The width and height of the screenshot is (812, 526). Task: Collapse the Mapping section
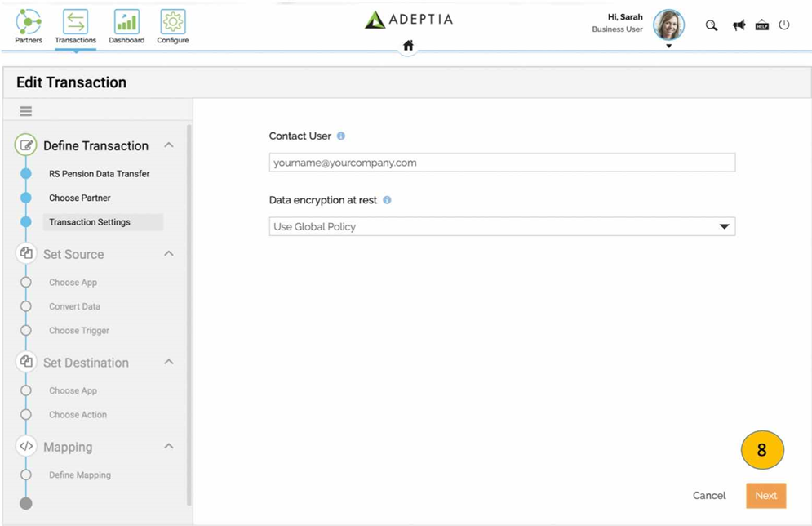point(169,447)
